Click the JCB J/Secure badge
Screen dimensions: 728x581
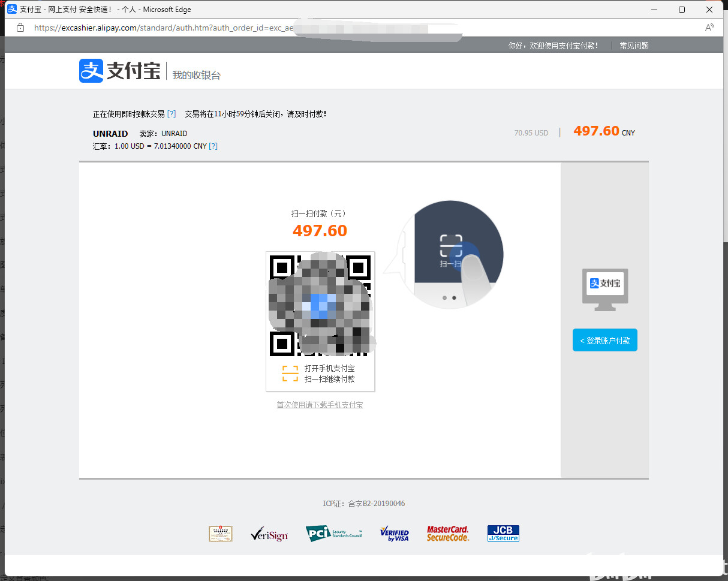coord(503,534)
